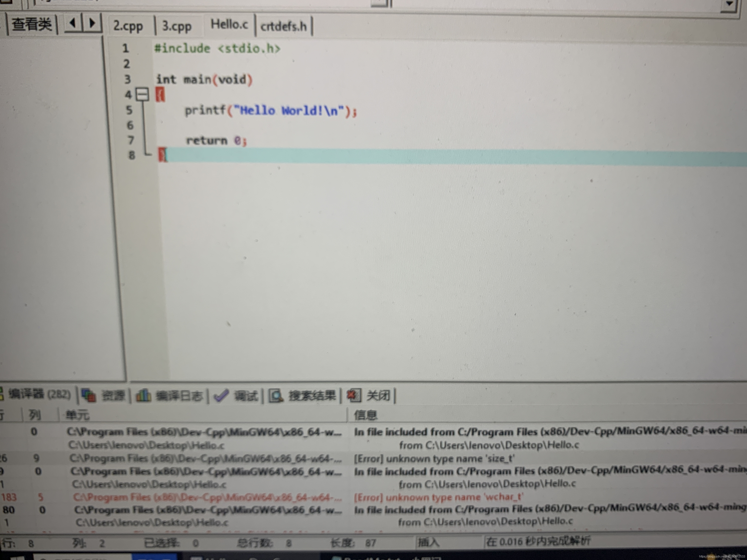Screen dimensions: 747x560
Task: Select the error unknown type name 'size_t'
Action: point(434,458)
